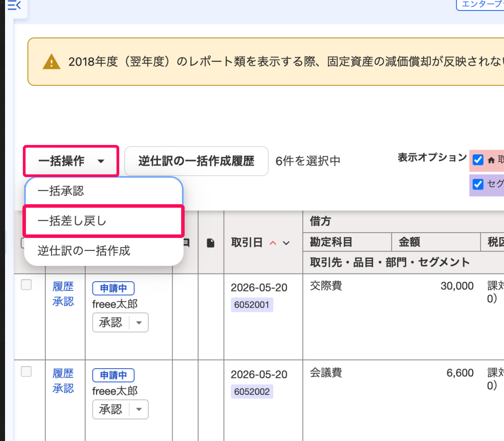Click the エンタープ plan badge at top

click(x=480, y=5)
